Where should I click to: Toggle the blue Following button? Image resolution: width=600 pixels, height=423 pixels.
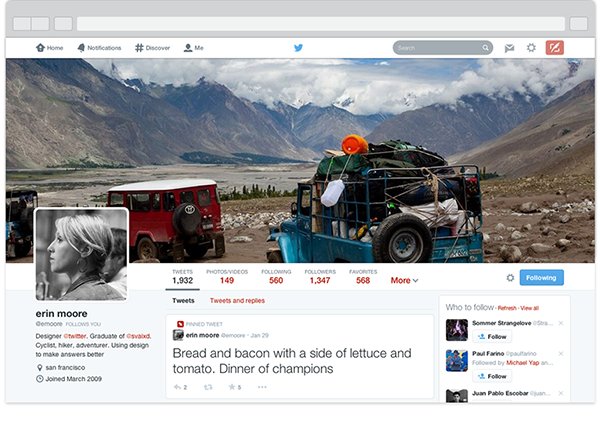541,278
